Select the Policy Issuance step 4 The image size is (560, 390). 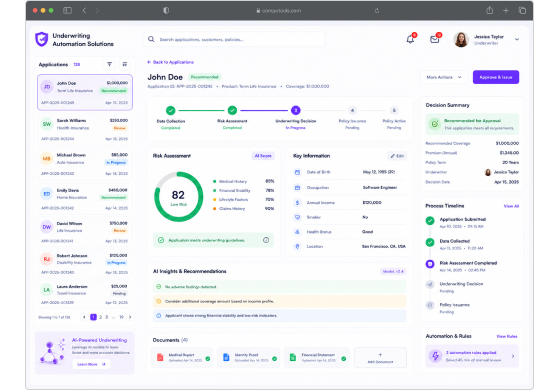click(x=352, y=110)
